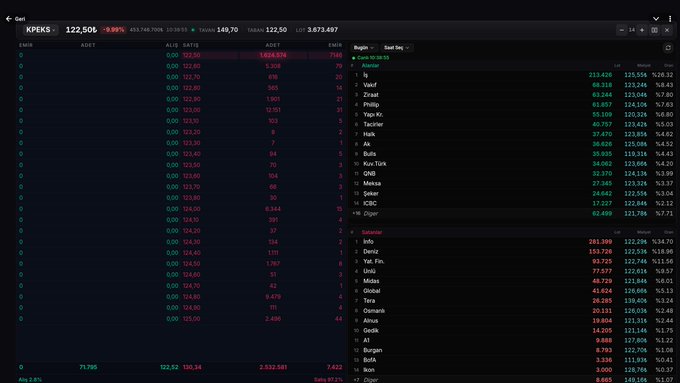Screen dimensions: 680x383
Task: Select seller row BofA
Action: click(x=513, y=360)
